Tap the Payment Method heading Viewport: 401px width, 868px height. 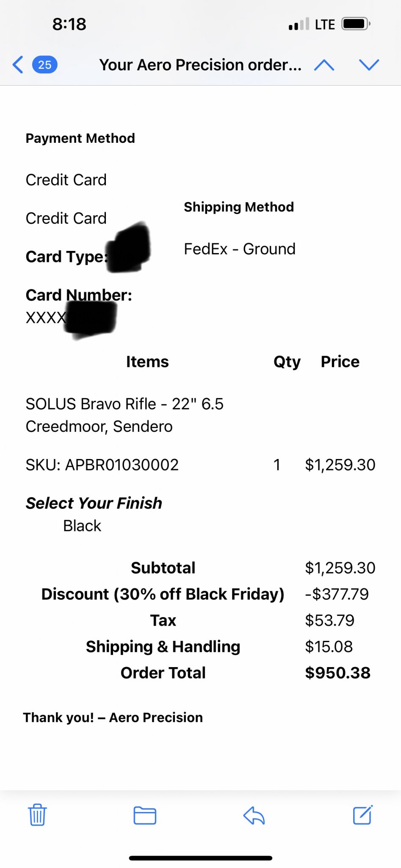[80, 138]
